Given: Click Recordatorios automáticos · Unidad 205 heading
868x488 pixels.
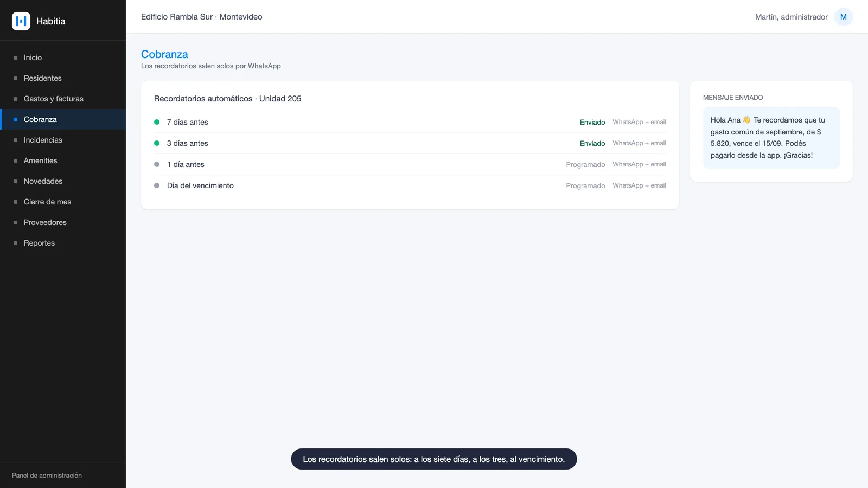Looking at the screenshot, I should pos(227,99).
